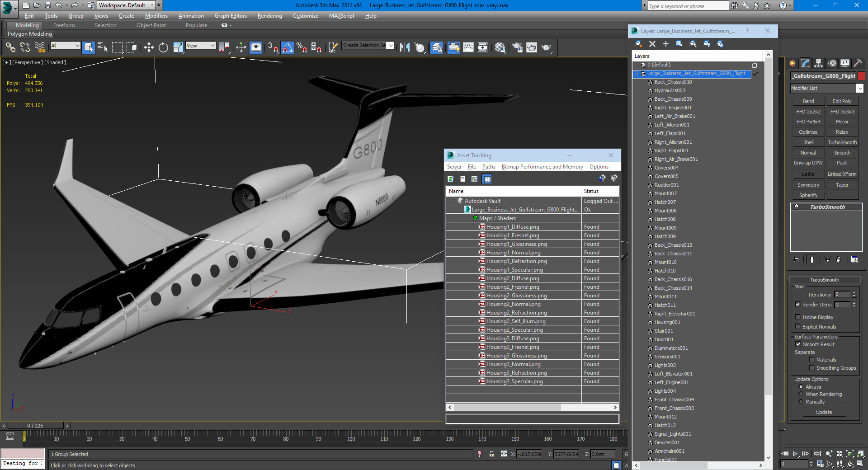Click the Mirror tool in main toolbar

405,47
